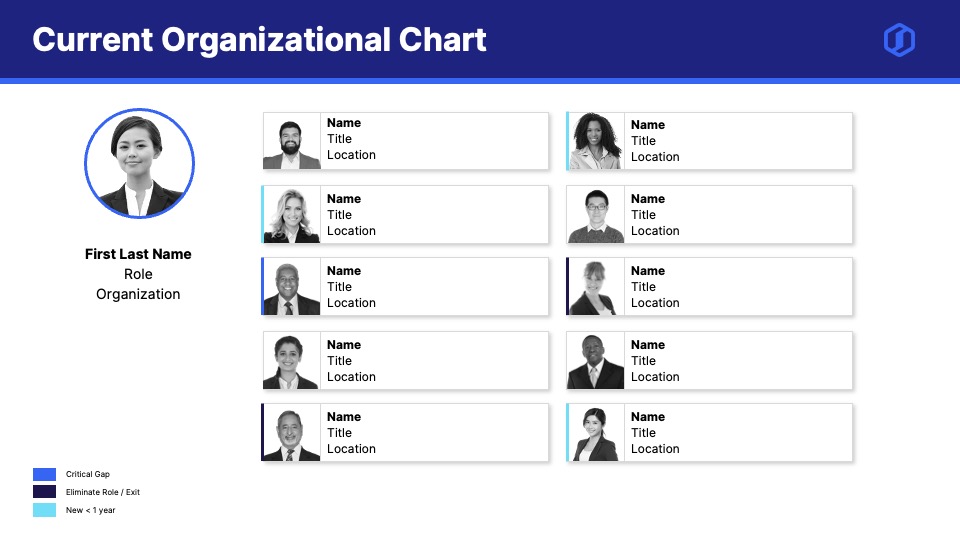Image resolution: width=960 pixels, height=540 pixels.
Task: Click the New < 1 year cyan swatch
Action: [x=44, y=510]
